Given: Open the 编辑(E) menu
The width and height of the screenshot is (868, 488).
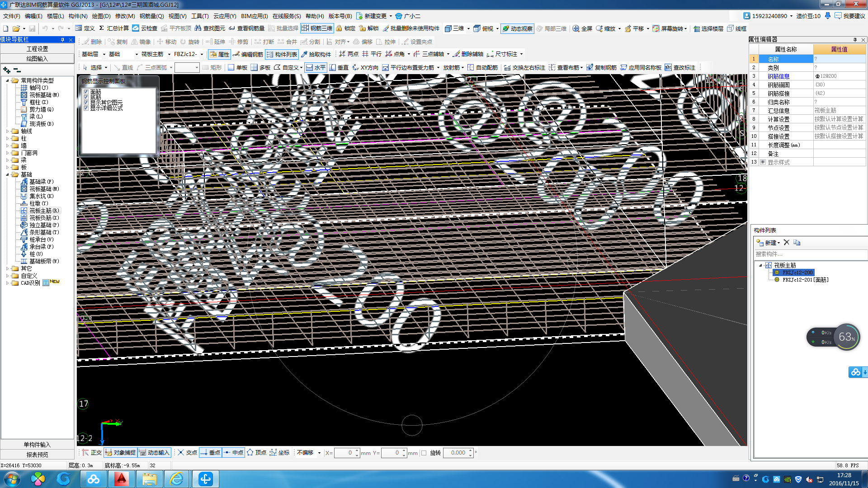Looking at the screenshot, I should pos(33,16).
